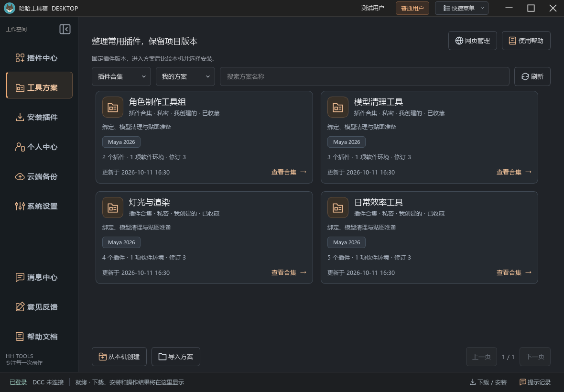Open 云端备份 in the sidebar
The width and height of the screenshot is (564, 392).
click(39, 176)
